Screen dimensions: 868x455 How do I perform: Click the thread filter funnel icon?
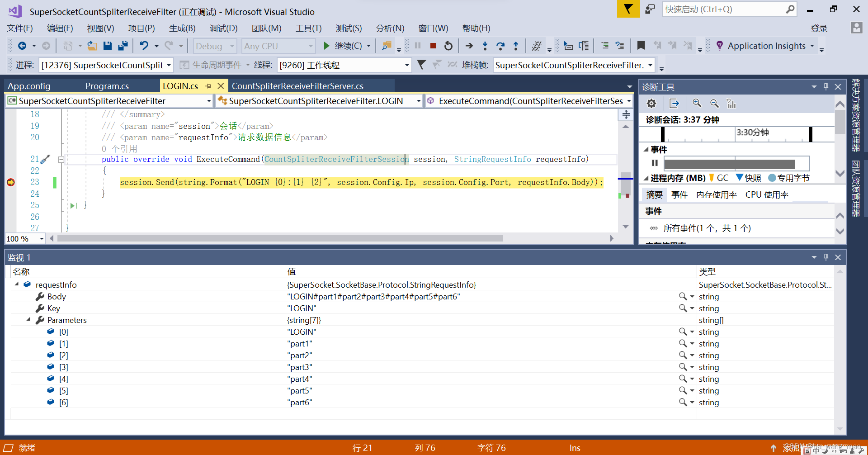[x=421, y=65]
